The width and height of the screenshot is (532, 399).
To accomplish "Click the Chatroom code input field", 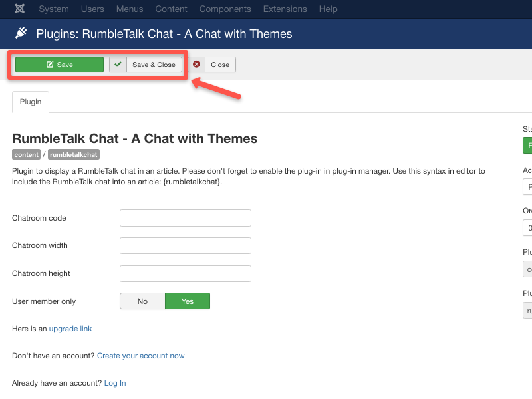I will [x=186, y=218].
